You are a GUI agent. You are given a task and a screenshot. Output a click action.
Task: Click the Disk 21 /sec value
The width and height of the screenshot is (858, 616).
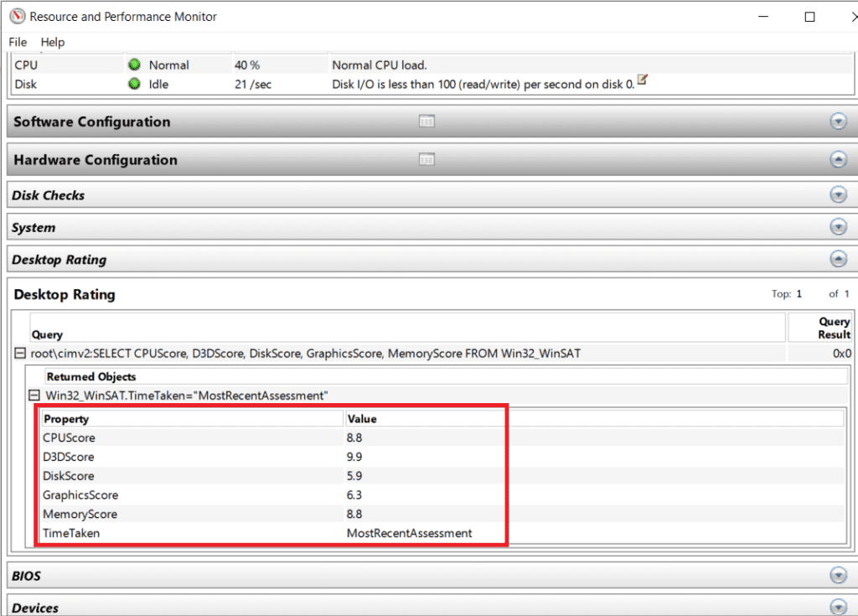[253, 85]
